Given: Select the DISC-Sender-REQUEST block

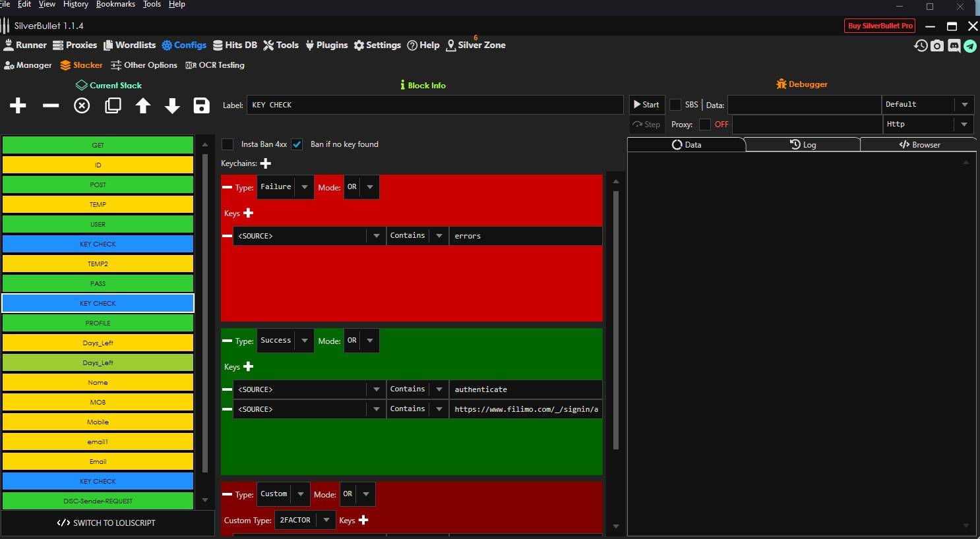Looking at the screenshot, I should 98,501.
